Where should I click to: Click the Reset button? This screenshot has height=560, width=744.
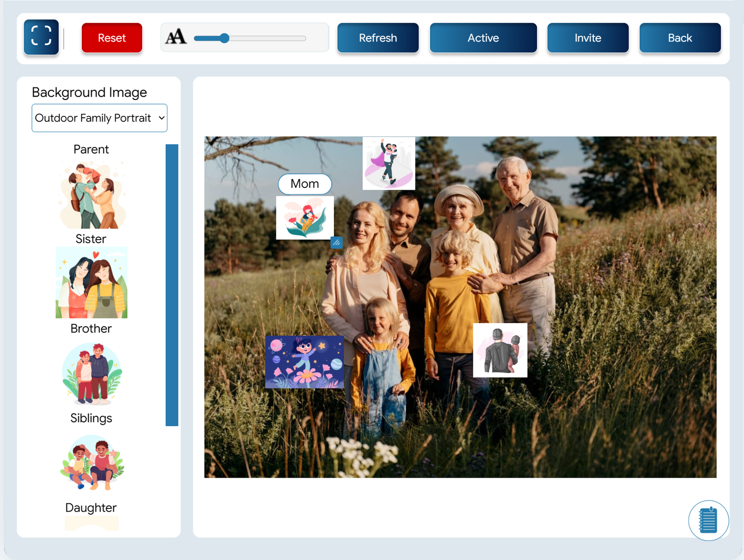[x=112, y=38]
